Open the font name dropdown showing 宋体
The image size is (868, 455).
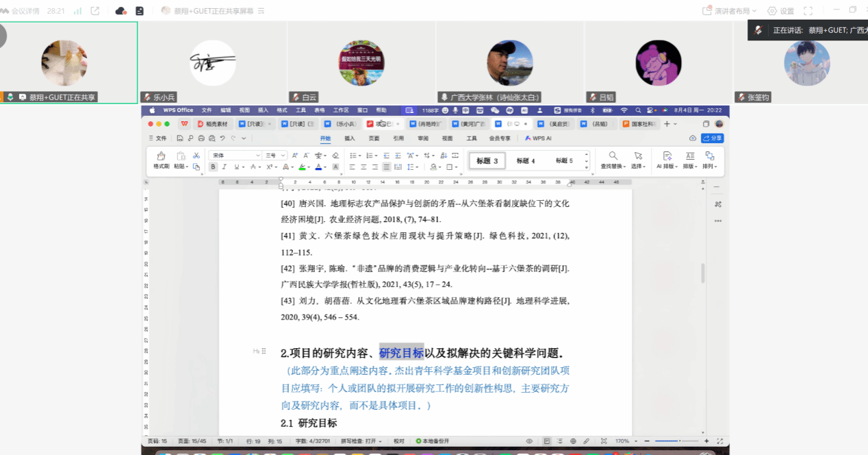coord(235,156)
